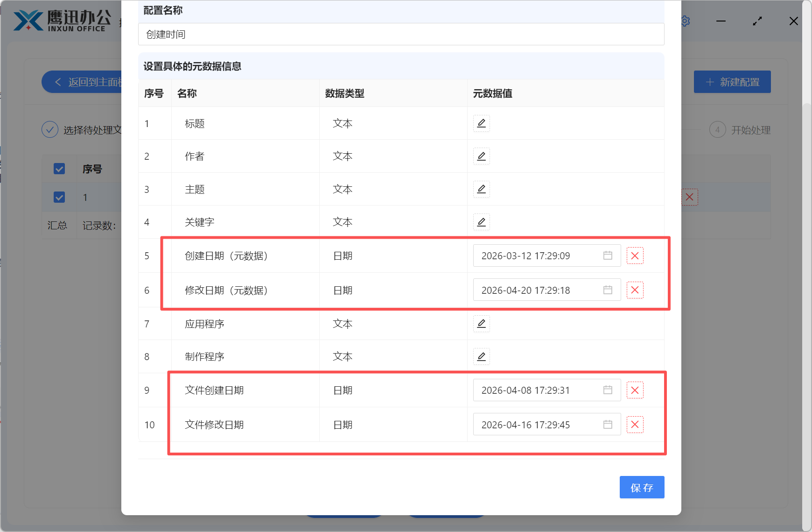Click the 鹰迅办公 logo

[61, 20]
